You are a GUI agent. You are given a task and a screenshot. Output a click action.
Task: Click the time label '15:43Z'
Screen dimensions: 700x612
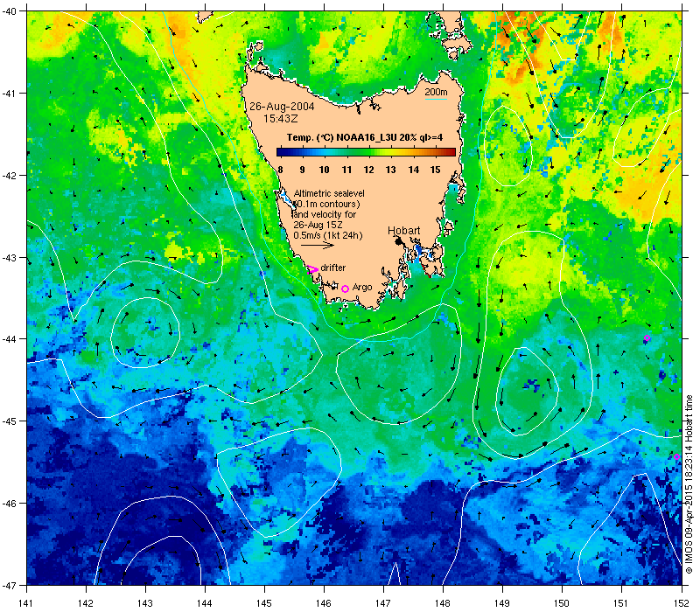[280, 119]
